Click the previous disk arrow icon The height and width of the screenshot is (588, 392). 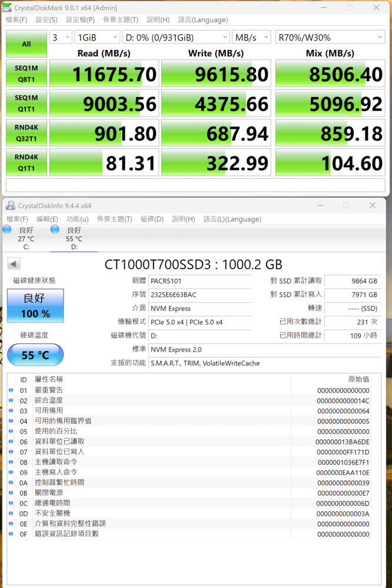14,264
